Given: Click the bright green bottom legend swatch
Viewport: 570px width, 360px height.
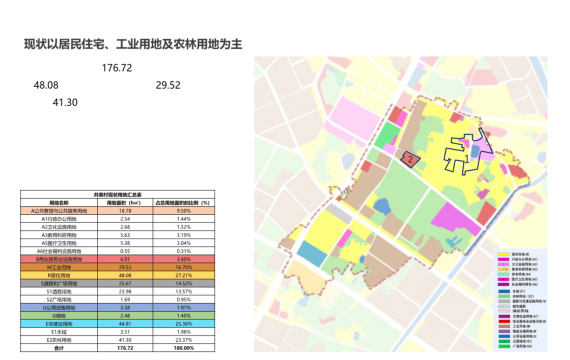Looking at the screenshot, I should (504, 346).
